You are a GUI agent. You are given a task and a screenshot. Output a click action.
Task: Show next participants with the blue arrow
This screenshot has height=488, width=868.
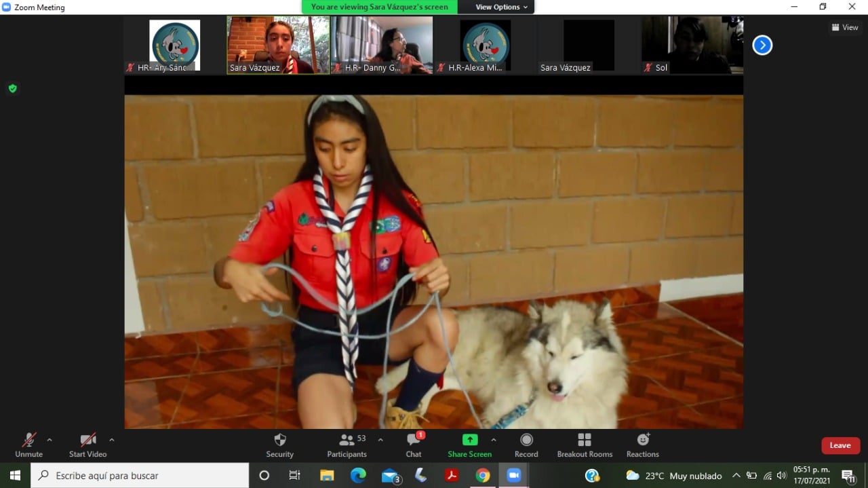coord(762,45)
